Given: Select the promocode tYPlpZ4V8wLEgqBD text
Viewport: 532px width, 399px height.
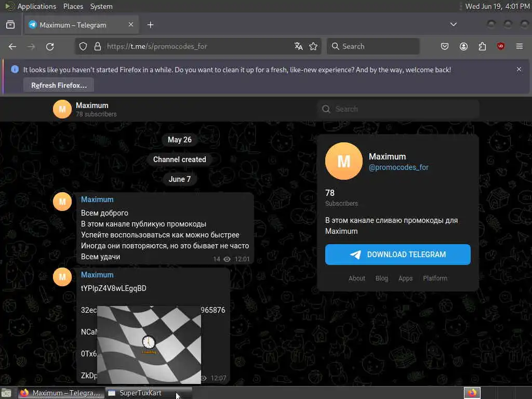Looking at the screenshot, I should coord(114,288).
